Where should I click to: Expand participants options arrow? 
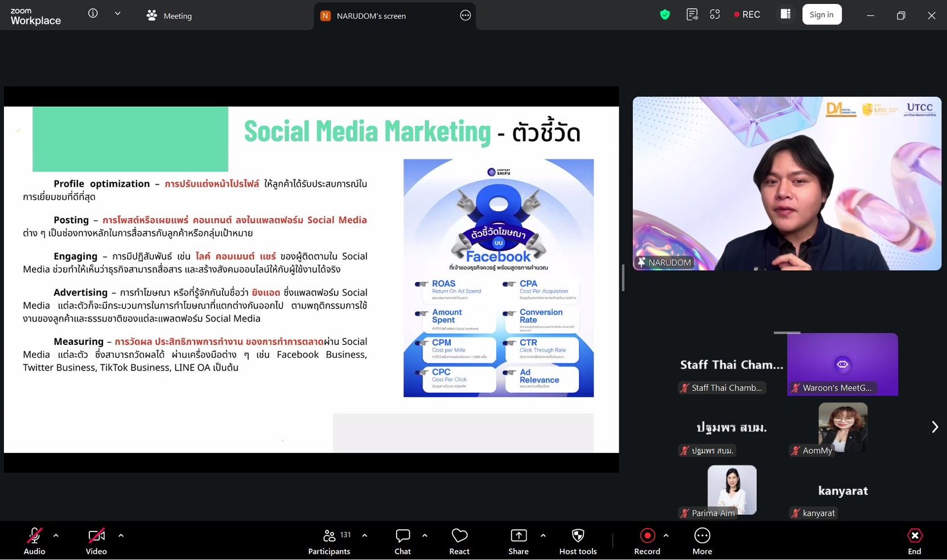pyautogui.click(x=364, y=536)
